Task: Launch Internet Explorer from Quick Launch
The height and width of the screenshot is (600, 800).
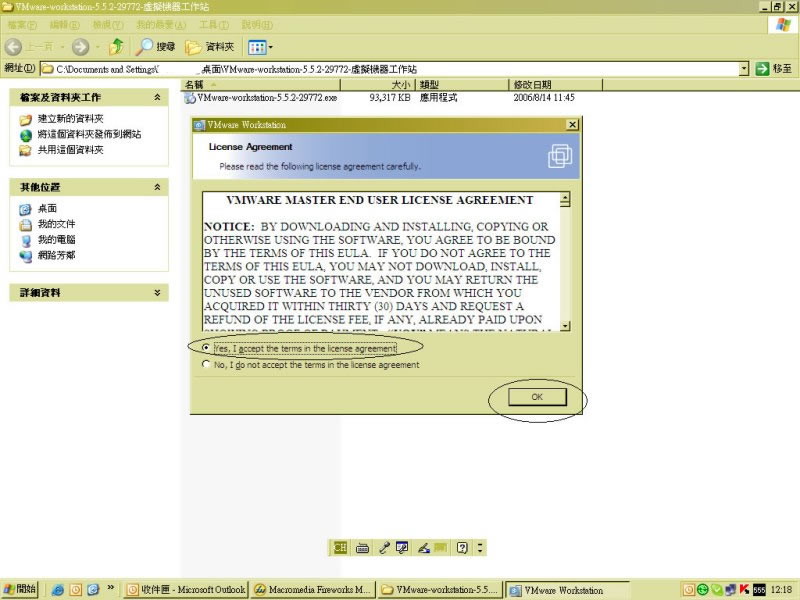Action: click(58, 590)
